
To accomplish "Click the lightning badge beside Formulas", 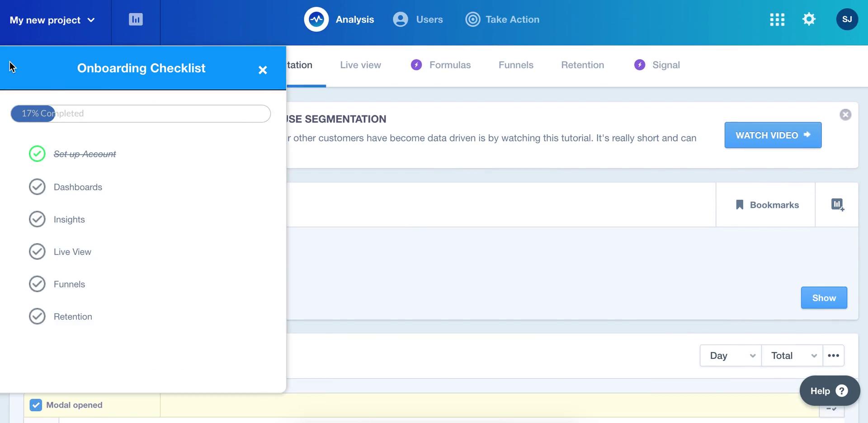I will 416,65.
